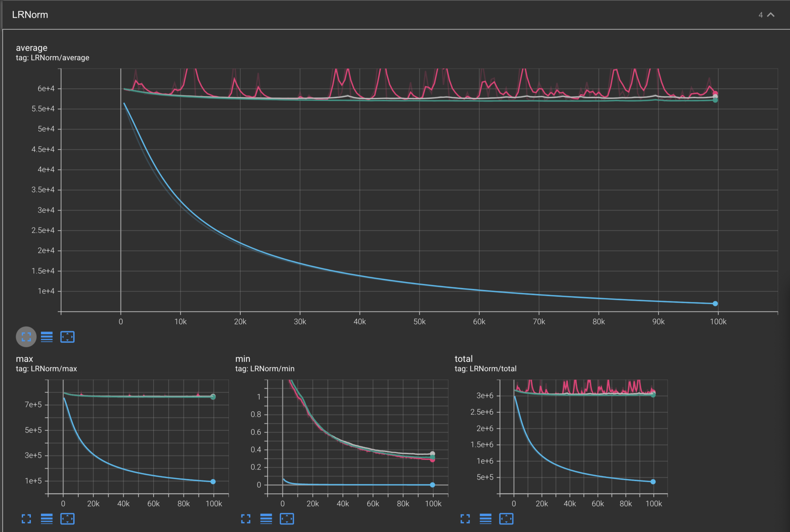Viewport: 790px width, 532px height.
Task: Click the 'tag: LRNorm/average' label
Action: click(x=53, y=58)
